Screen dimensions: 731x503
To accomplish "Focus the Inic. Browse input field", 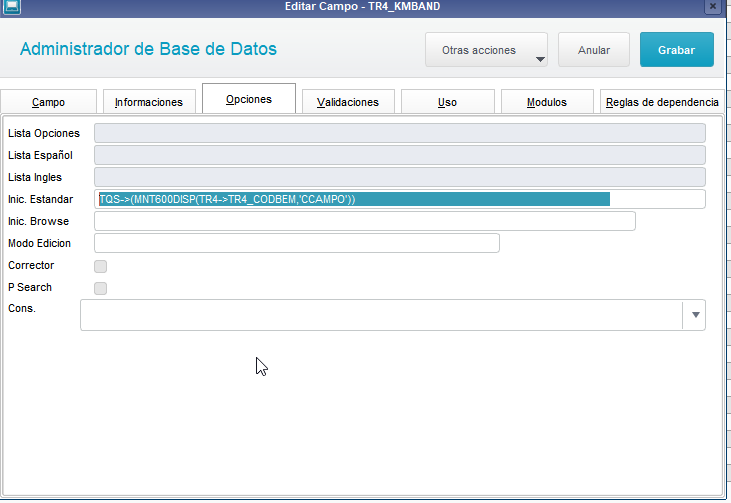I will click(365, 221).
